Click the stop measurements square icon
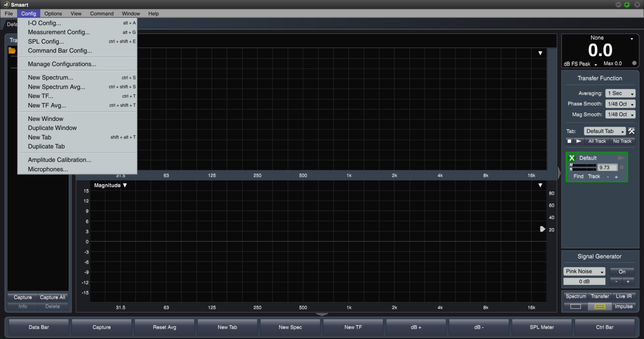644x339 pixels. tap(569, 141)
